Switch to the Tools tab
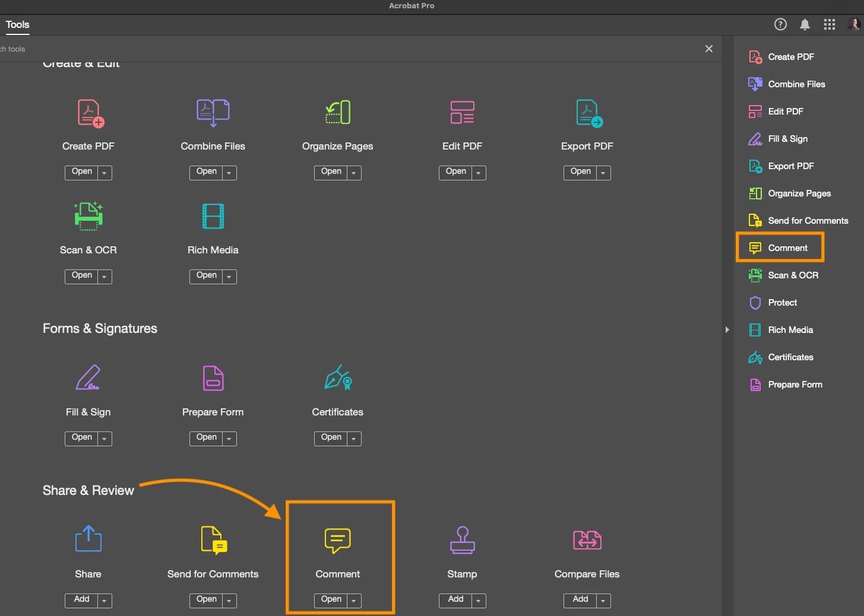864x616 pixels. pos(17,25)
